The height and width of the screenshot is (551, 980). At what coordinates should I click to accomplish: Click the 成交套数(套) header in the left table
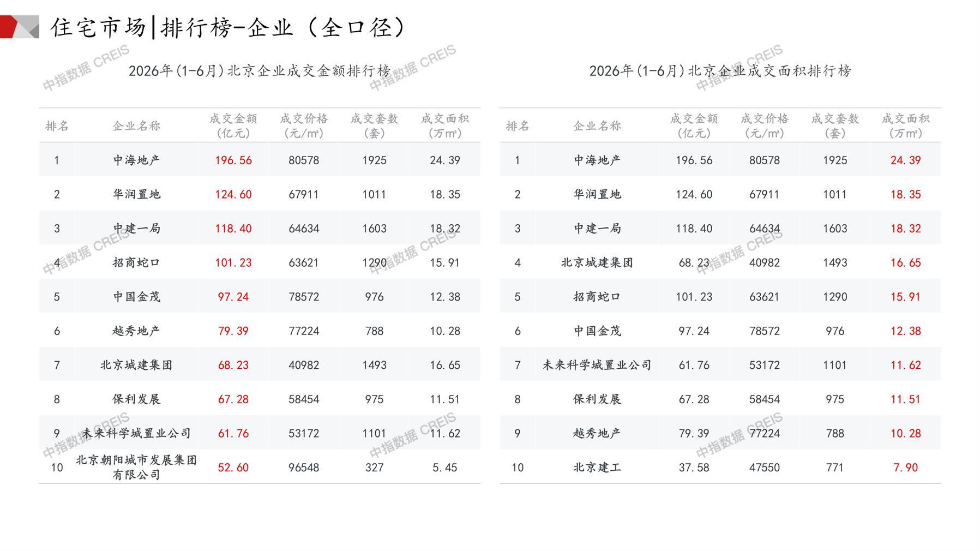pos(374,126)
